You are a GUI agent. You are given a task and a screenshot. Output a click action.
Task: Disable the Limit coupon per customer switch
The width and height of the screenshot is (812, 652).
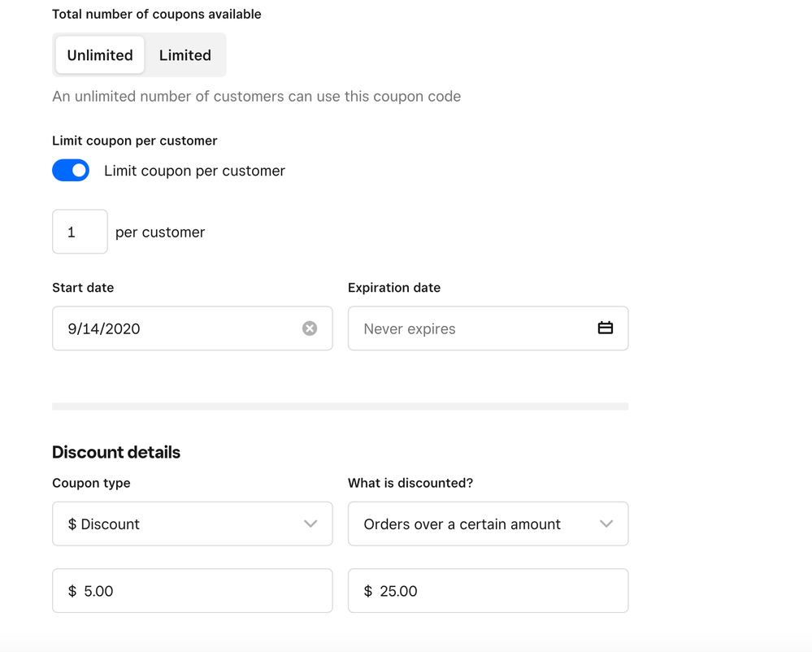(71, 171)
